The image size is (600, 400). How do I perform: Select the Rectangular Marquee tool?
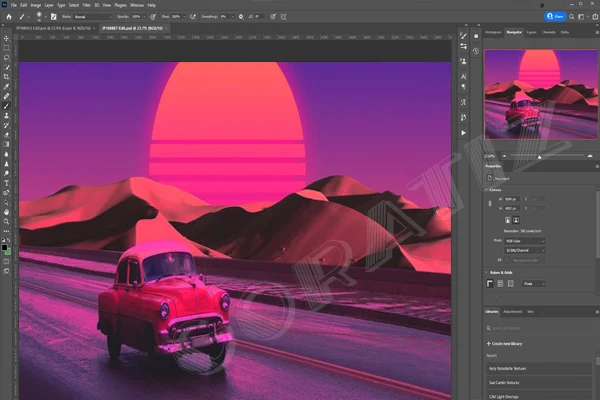6,48
